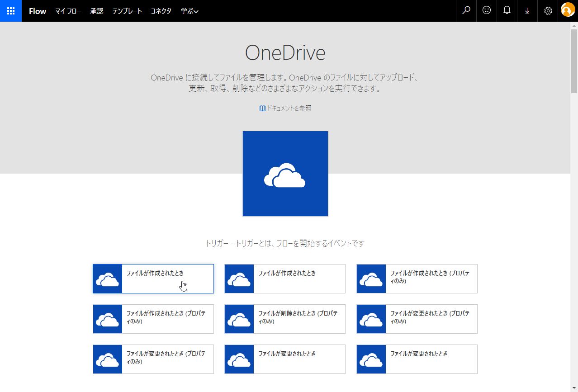Screen dimensions: 578x392
Task: Click the large OneDrive cloud logo
Action: pos(285,174)
